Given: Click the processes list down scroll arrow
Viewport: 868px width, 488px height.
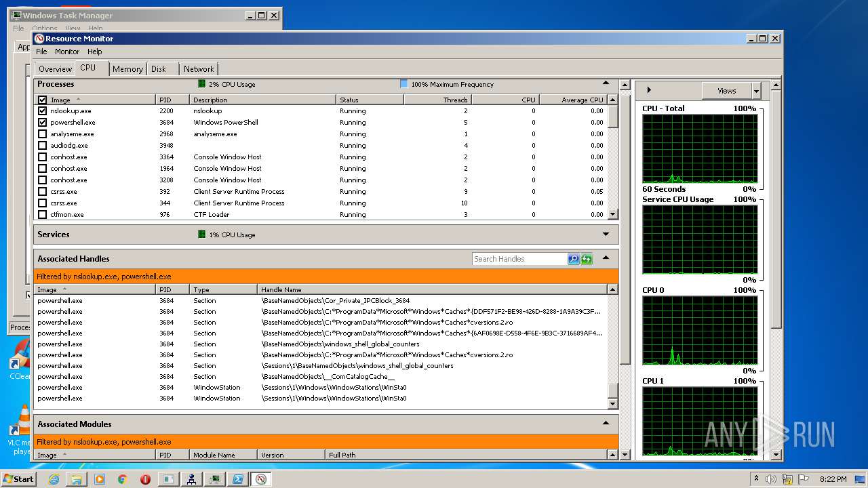Looking at the screenshot, I should pos(613,214).
